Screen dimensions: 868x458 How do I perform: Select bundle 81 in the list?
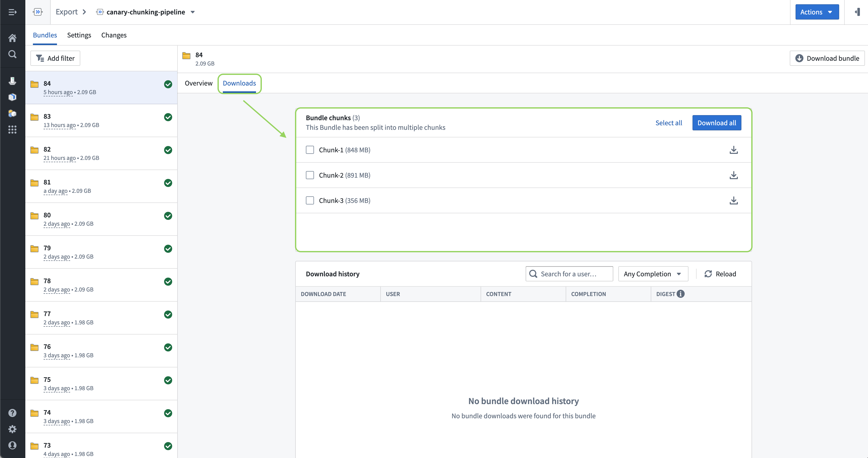pos(102,186)
